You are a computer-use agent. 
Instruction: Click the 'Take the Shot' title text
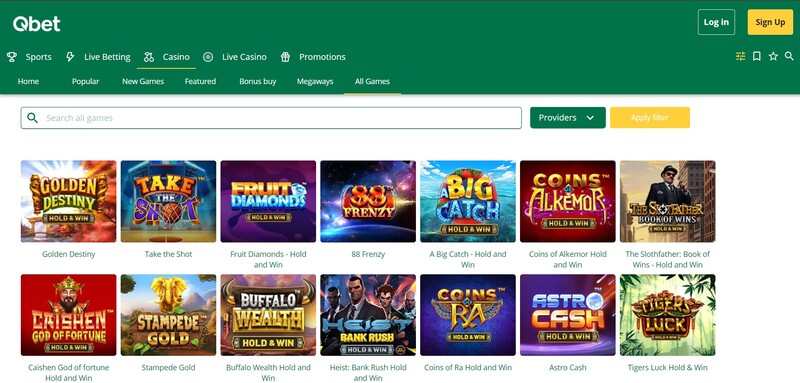tap(168, 254)
